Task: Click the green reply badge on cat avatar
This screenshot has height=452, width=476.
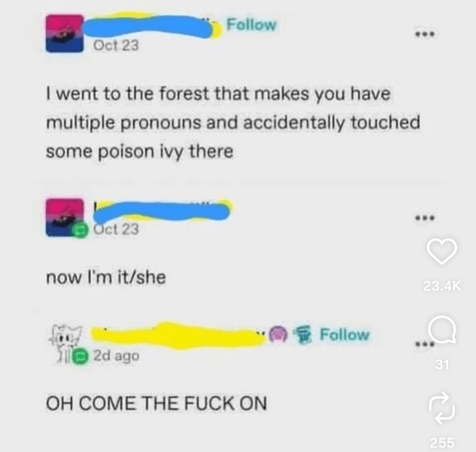Action: (x=81, y=355)
